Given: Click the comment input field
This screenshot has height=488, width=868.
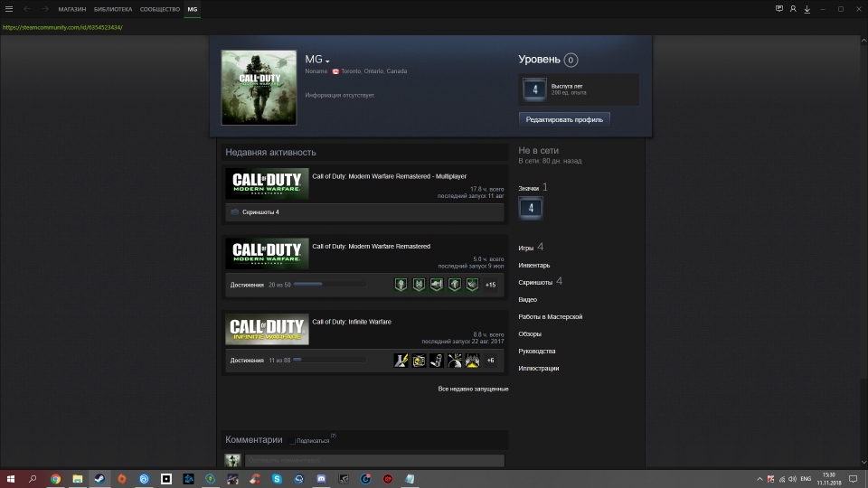Looking at the screenshot, I should pos(374,460).
